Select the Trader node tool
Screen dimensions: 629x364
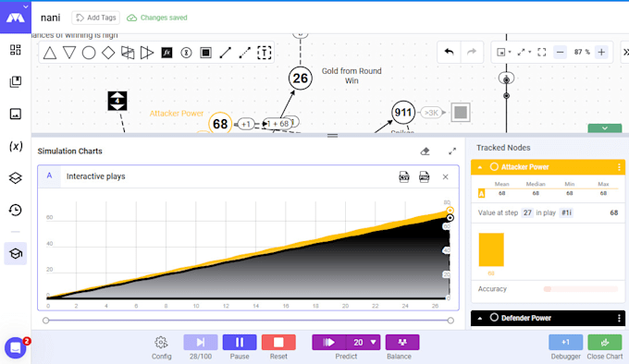pyautogui.click(x=147, y=53)
